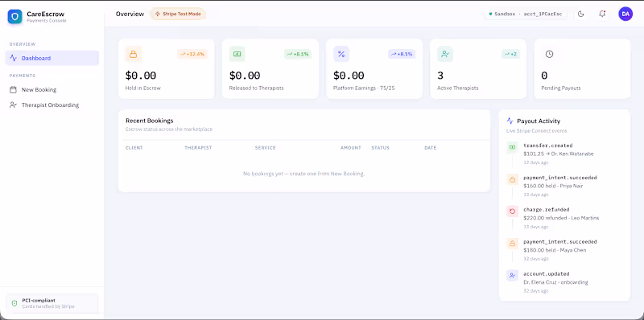This screenshot has height=320, width=644.
Task: Click the Platform Earnings 75/25 label
Action: click(364, 88)
